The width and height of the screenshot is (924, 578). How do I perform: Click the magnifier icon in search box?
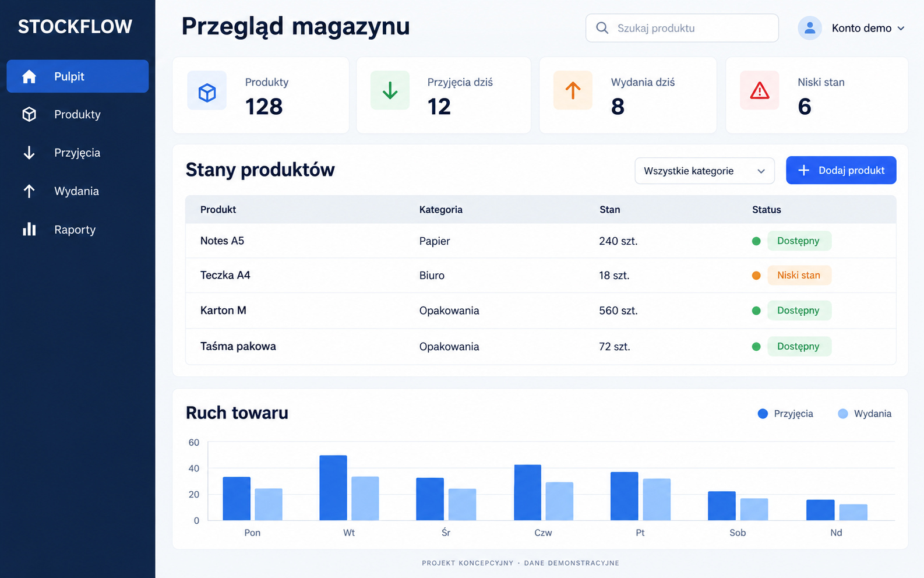602,28
